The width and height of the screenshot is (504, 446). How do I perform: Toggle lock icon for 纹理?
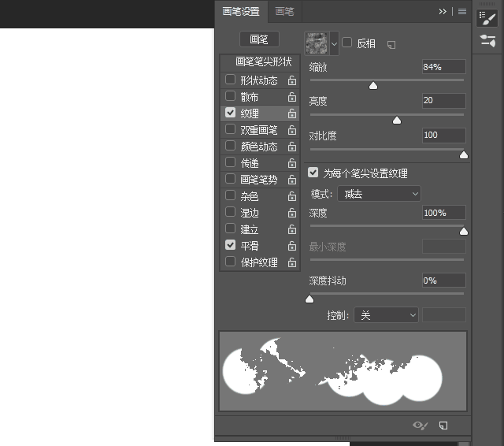click(292, 113)
